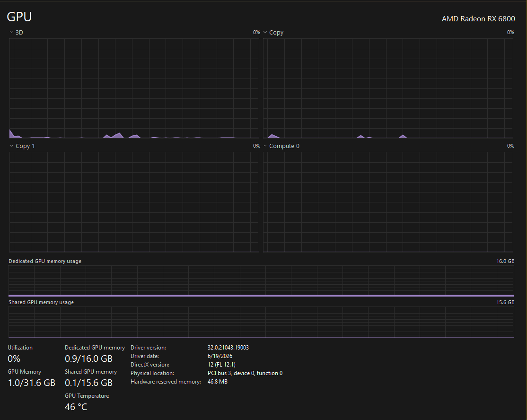Click inside the Compute 0 graph area
The height and width of the screenshot is (420, 527).
coord(388,202)
